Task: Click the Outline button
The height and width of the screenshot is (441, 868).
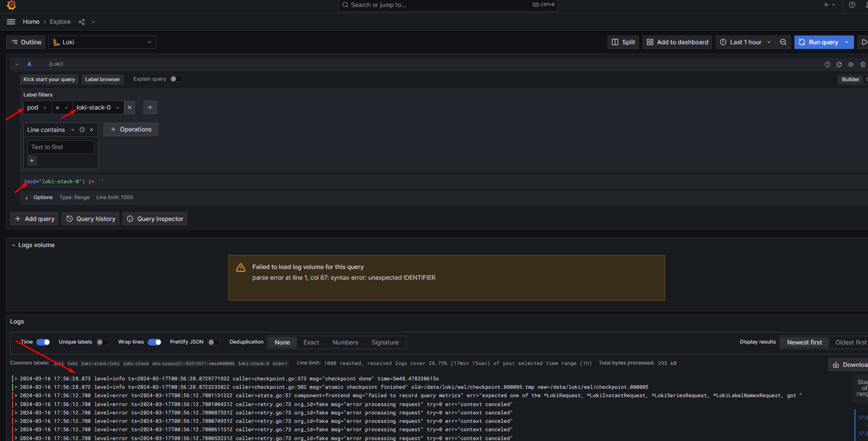Action: click(x=26, y=42)
